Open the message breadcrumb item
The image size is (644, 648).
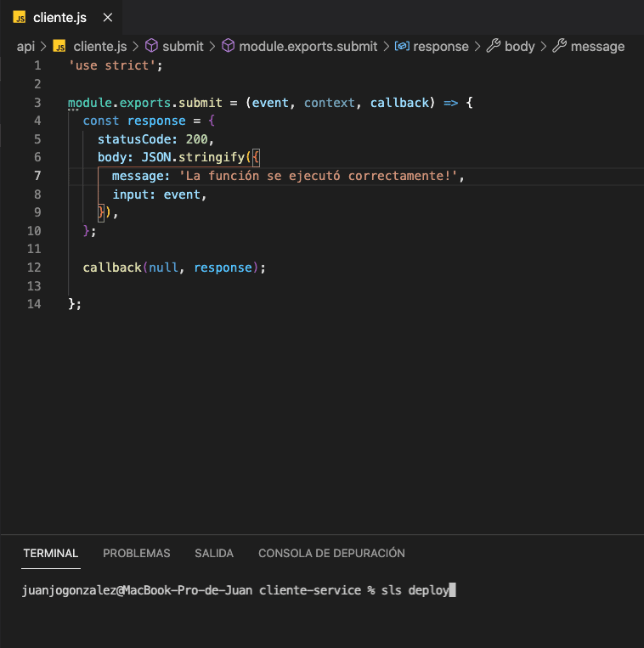tap(597, 46)
